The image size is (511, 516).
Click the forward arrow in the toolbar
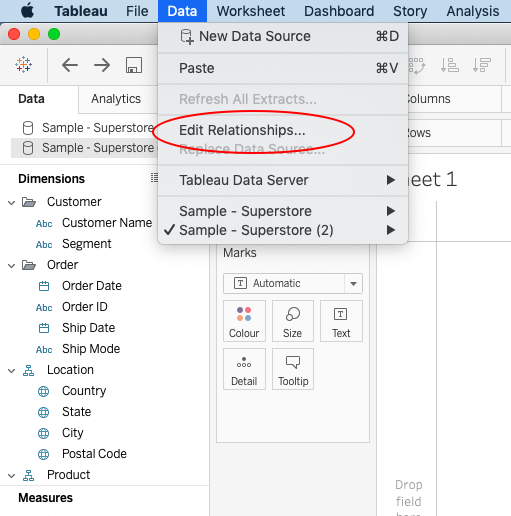pos(102,65)
